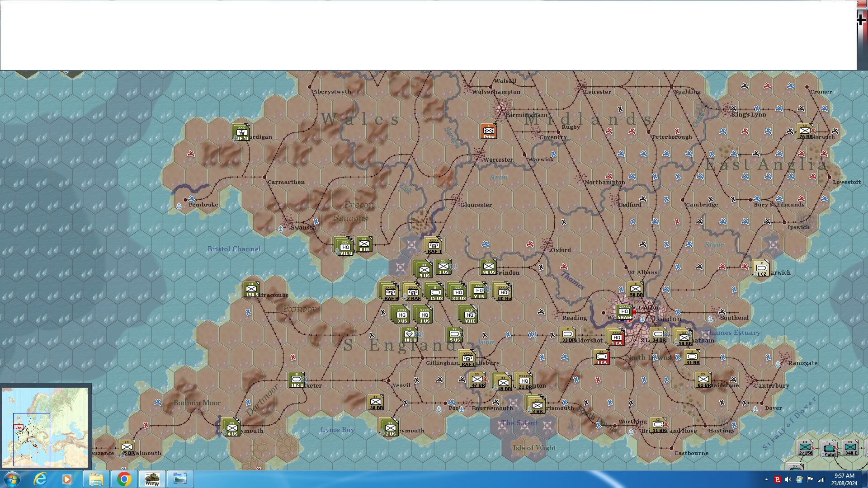Image resolution: width=868 pixels, height=488 pixels.
Task: Select the 101 airborne division counter
Action: [410, 335]
